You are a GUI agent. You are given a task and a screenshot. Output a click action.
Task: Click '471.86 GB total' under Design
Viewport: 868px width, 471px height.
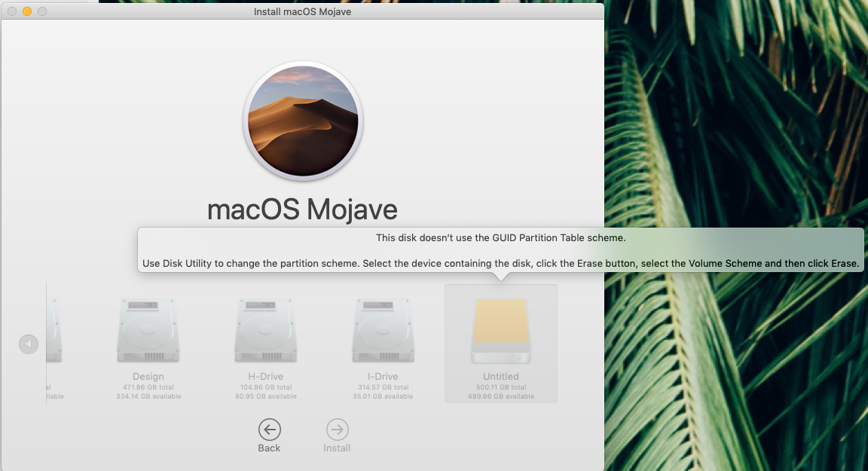pyautogui.click(x=148, y=387)
